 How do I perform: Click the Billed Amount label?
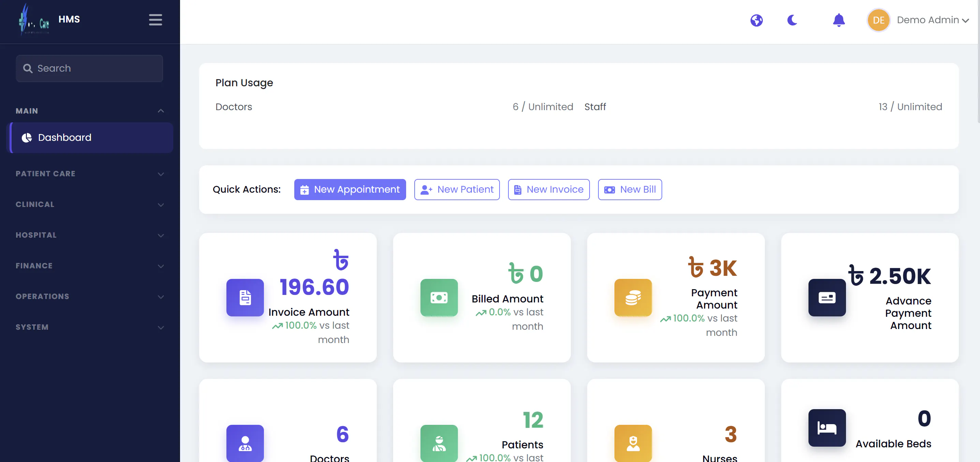click(507, 299)
